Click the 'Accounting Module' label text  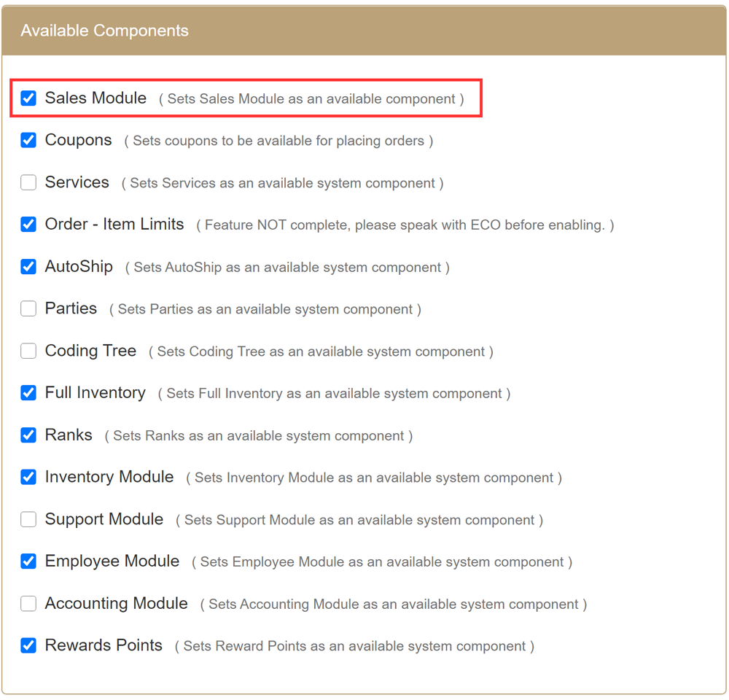[116, 604]
